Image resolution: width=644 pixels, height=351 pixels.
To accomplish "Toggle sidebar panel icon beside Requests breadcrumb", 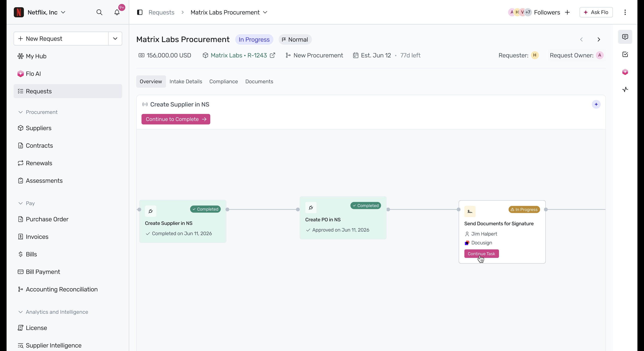I will pyautogui.click(x=140, y=12).
